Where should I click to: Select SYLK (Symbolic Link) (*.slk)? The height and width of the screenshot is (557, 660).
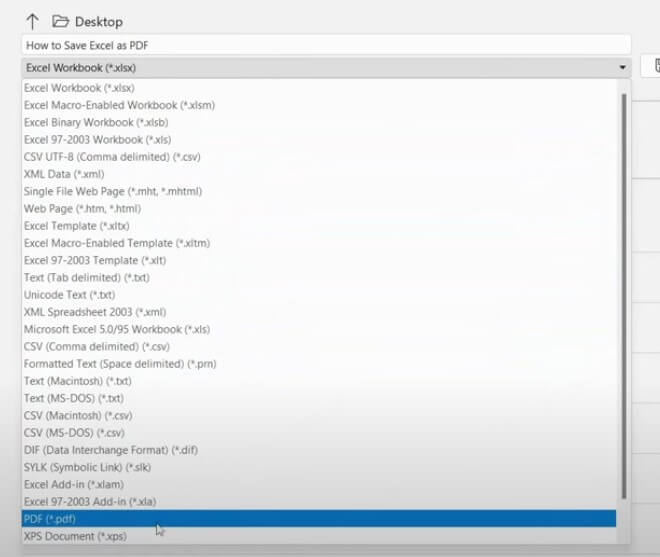click(319, 468)
